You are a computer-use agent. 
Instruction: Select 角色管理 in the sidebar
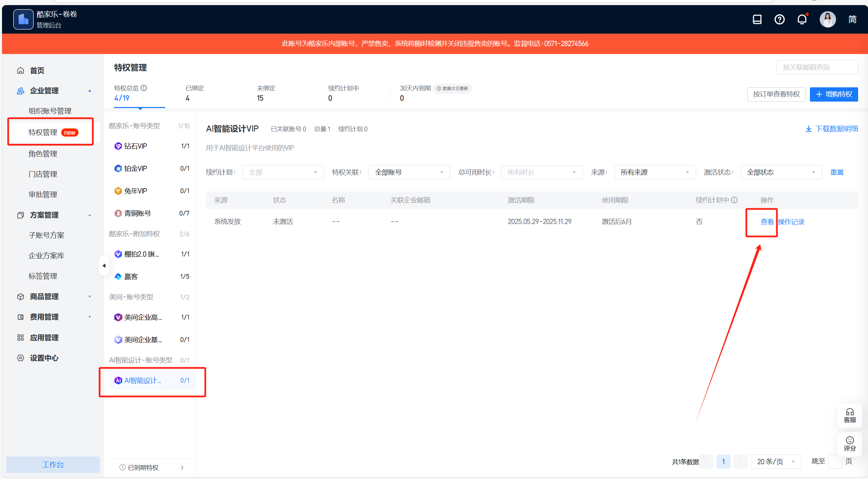43,154
